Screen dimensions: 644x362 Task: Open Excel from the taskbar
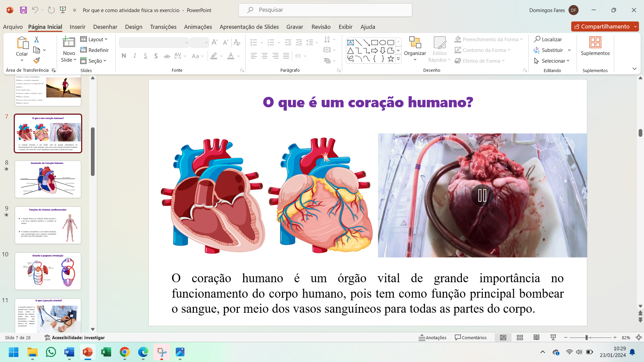tap(106, 352)
